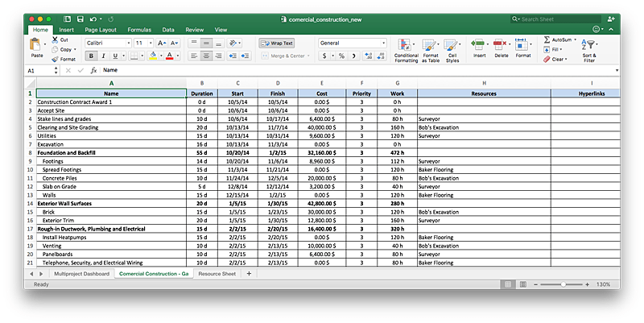Open the Resource Sheet worksheet tab
The height and width of the screenshot is (323, 644).
point(217,274)
